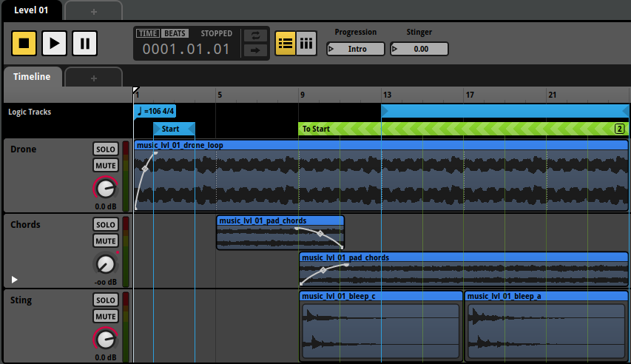Switch display to BEATS mode
Viewport: 631px width, 364px height.
175,33
